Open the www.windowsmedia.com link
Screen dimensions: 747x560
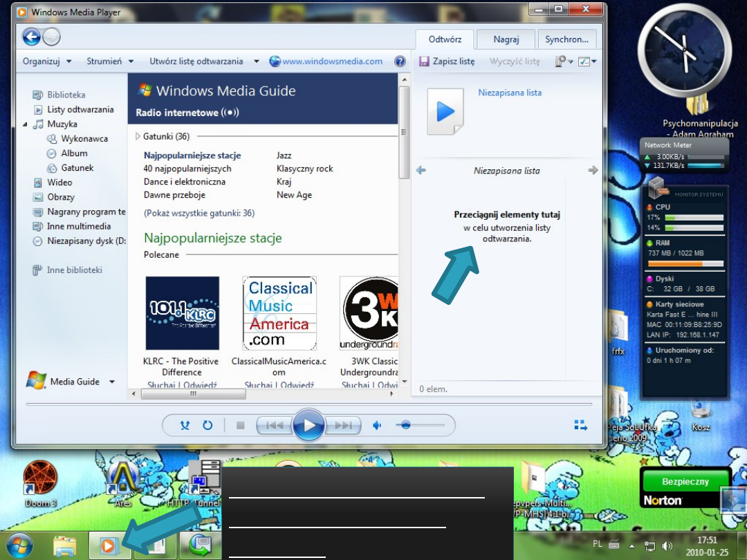click(332, 61)
